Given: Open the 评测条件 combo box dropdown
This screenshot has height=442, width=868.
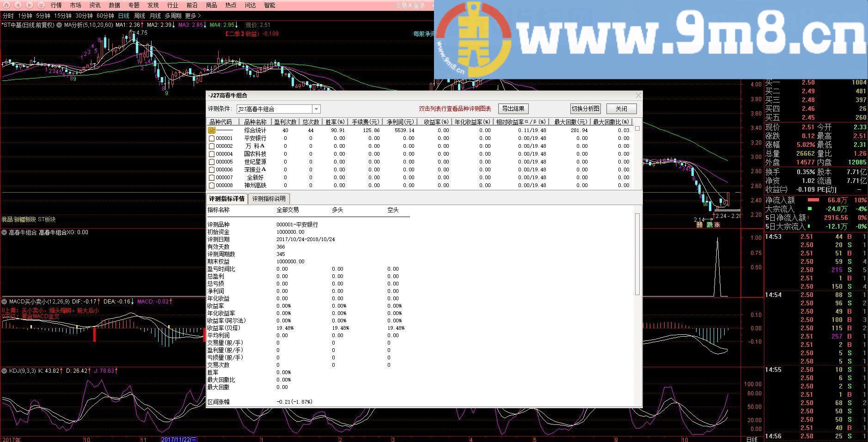Looking at the screenshot, I should tap(316, 109).
